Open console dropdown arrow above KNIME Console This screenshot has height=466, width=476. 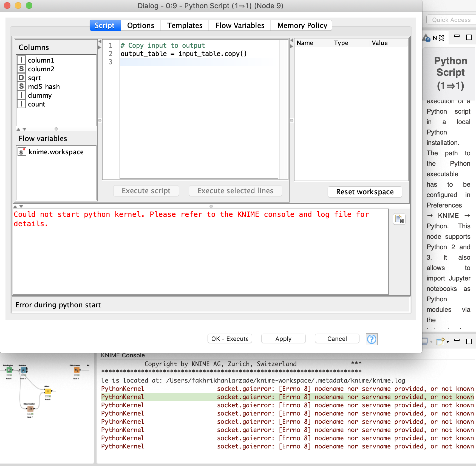coord(448,342)
